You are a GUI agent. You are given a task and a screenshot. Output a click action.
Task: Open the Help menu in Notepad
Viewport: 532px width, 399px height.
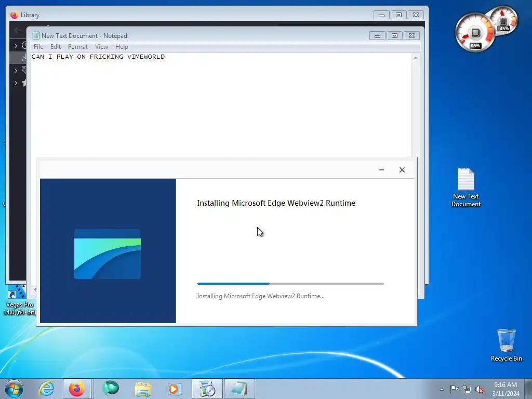coord(122,47)
